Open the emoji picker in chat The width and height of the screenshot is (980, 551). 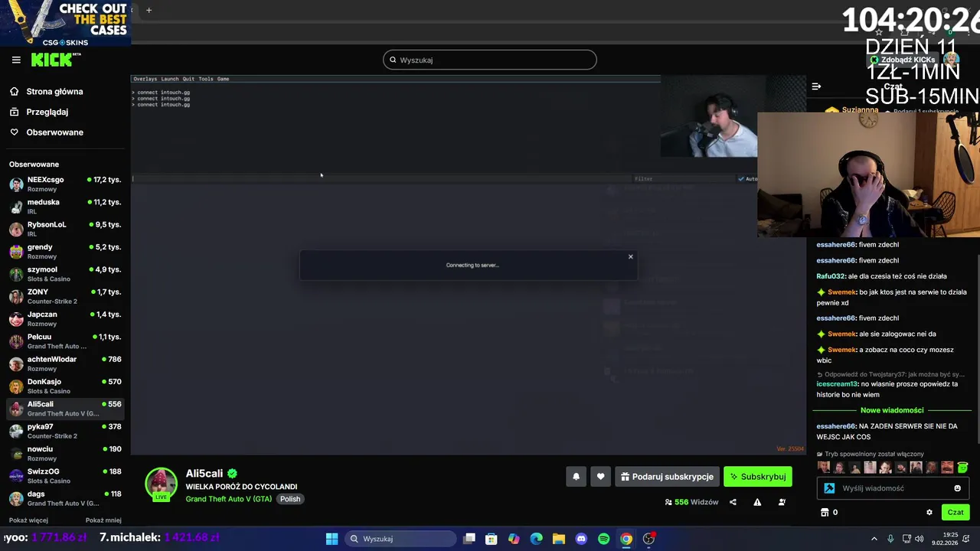(957, 488)
